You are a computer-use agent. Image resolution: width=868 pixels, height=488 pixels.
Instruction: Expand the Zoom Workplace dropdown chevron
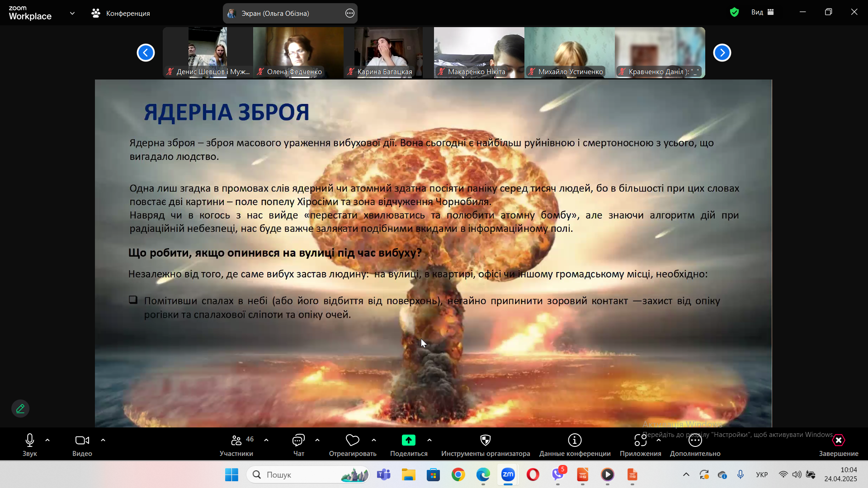[72, 14]
